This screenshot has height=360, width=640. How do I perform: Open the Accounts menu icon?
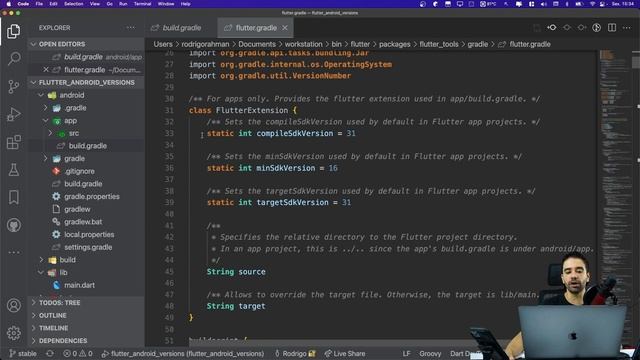coord(13,305)
